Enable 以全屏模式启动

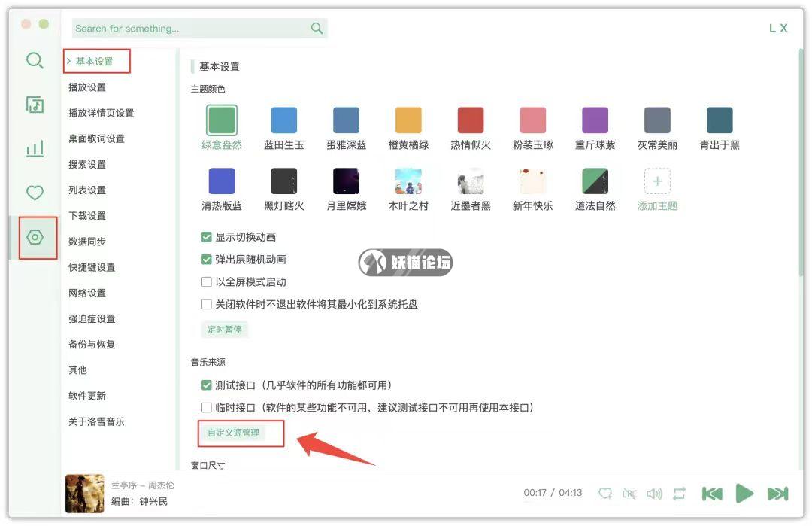click(x=207, y=282)
